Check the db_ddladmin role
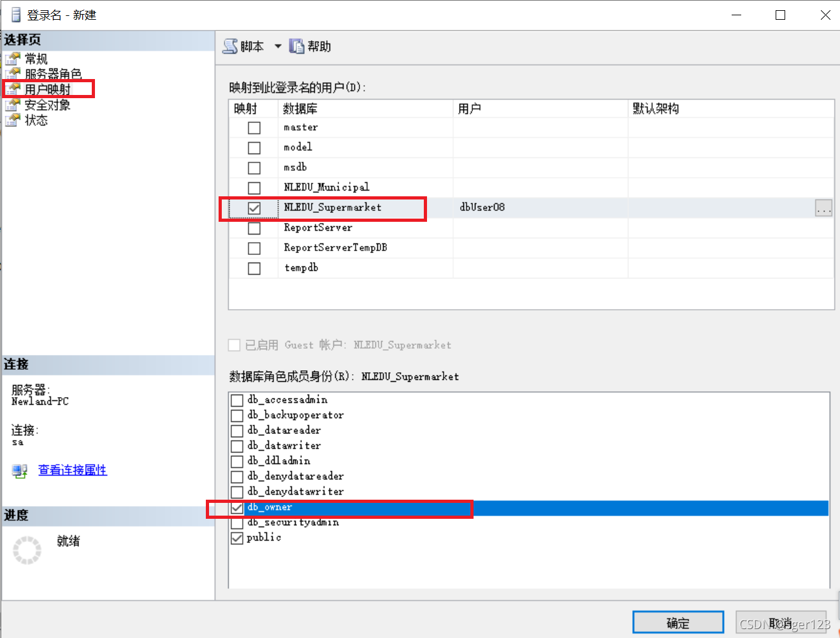This screenshot has width=840, height=638. click(237, 461)
